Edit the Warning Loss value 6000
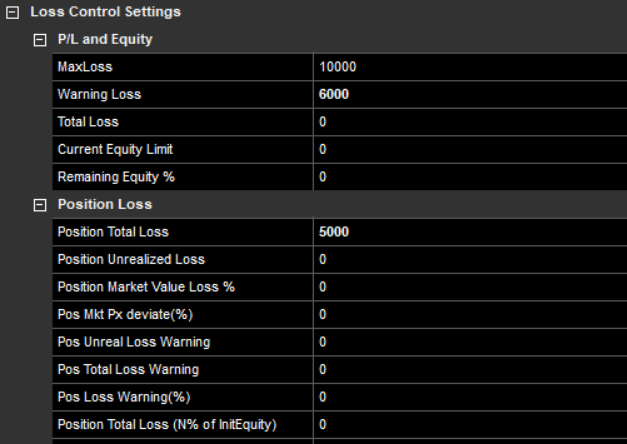This screenshot has width=627, height=444. [x=468, y=94]
